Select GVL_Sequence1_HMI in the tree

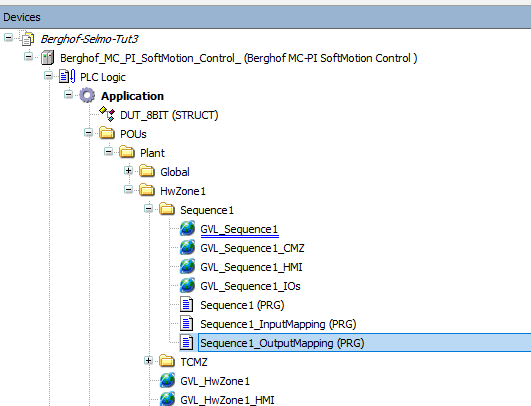click(x=251, y=267)
